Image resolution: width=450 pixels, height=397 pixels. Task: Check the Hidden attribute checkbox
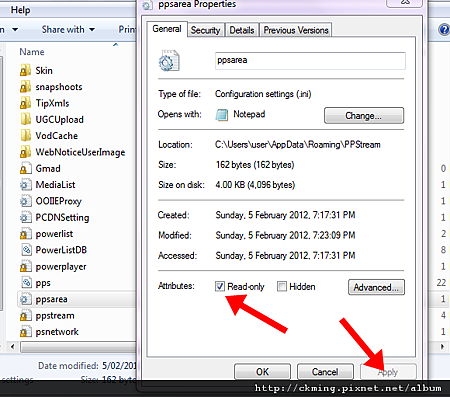tap(282, 286)
